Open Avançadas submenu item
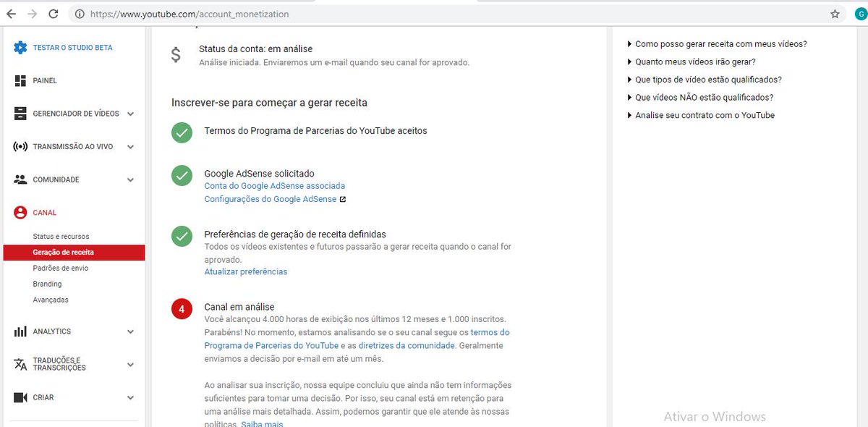This screenshot has height=427, width=868. click(51, 300)
